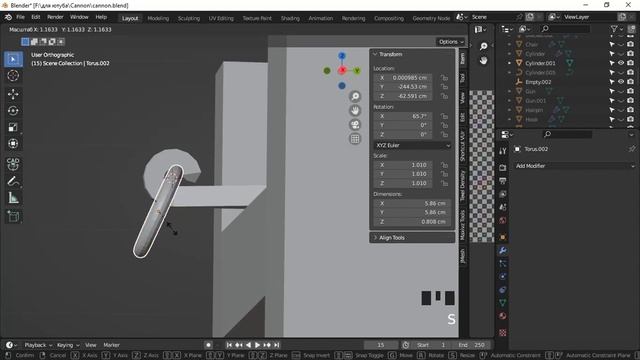Click the blue Z axis gizmo at the top
Screen dimensions: 640x360
click(342, 56)
